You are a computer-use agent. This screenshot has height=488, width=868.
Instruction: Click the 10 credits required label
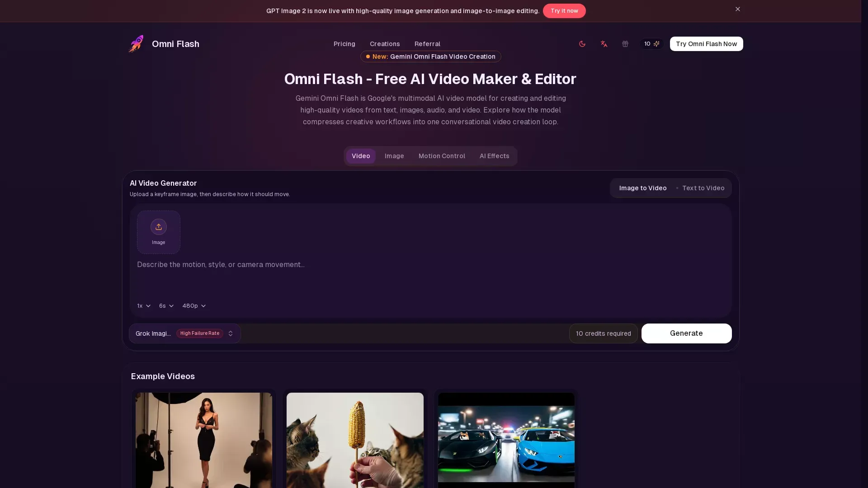(604, 333)
